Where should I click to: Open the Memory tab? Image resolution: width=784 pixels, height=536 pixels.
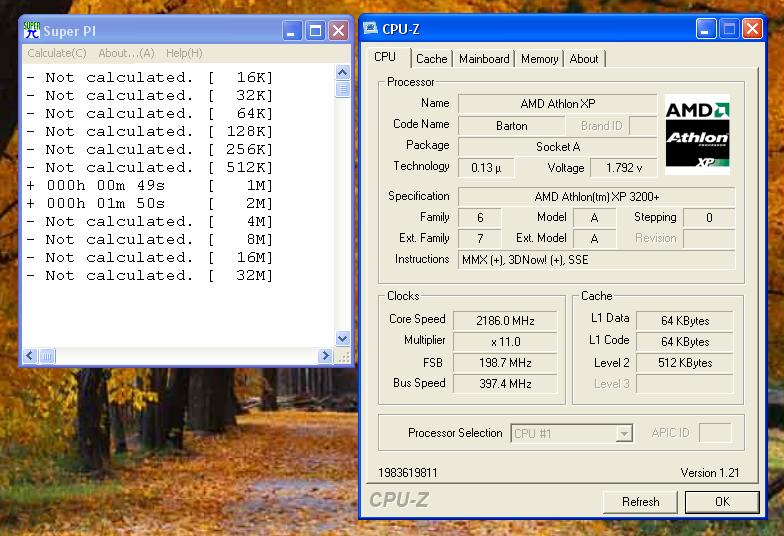(539, 59)
